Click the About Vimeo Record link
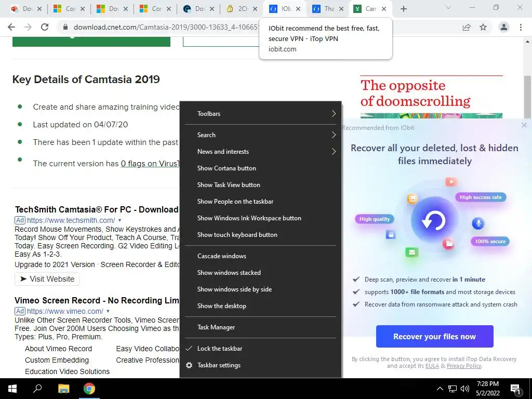The height and width of the screenshot is (399, 532). point(58,349)
